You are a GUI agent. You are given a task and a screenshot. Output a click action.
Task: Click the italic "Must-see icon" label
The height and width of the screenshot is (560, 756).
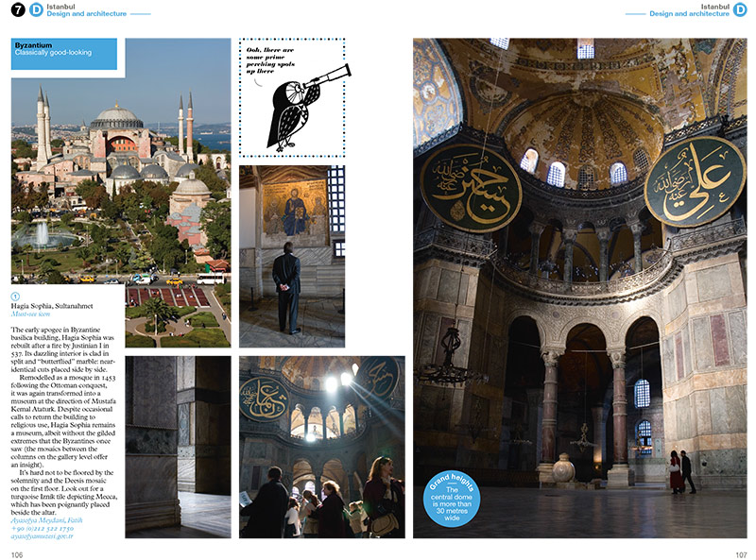tap(30, 314)
